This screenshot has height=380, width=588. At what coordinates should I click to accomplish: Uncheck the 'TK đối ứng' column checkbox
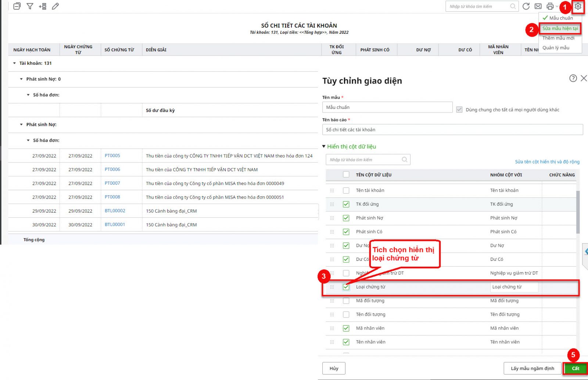point(346,204)
